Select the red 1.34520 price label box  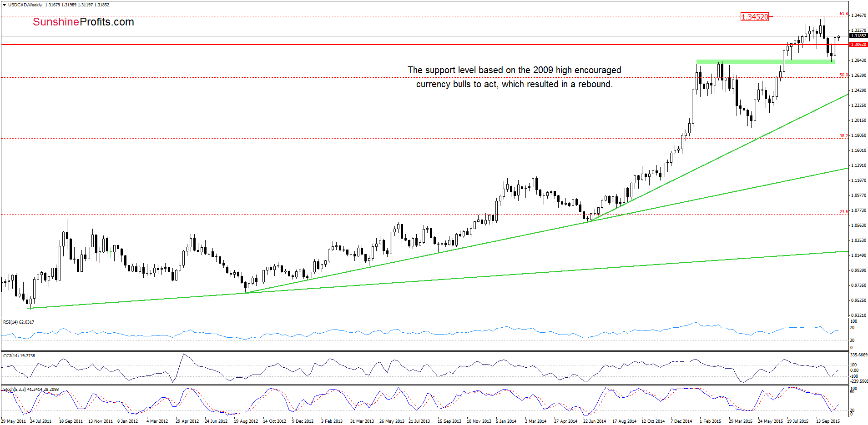pyautogui.click(x=755, y=17)
